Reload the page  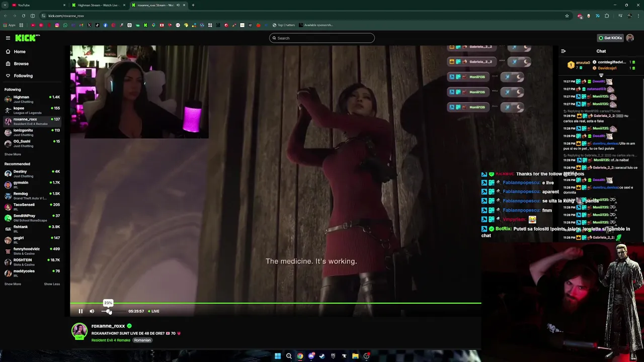point(23,16)
